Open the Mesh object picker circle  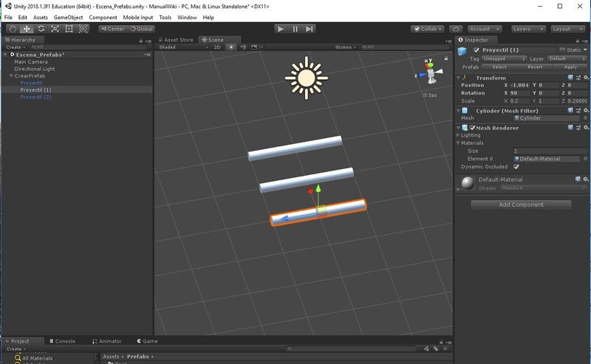585,118
